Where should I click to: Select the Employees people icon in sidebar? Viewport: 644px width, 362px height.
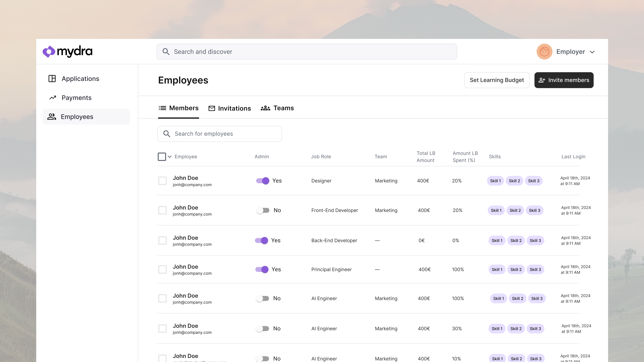[x=52, y=116]
